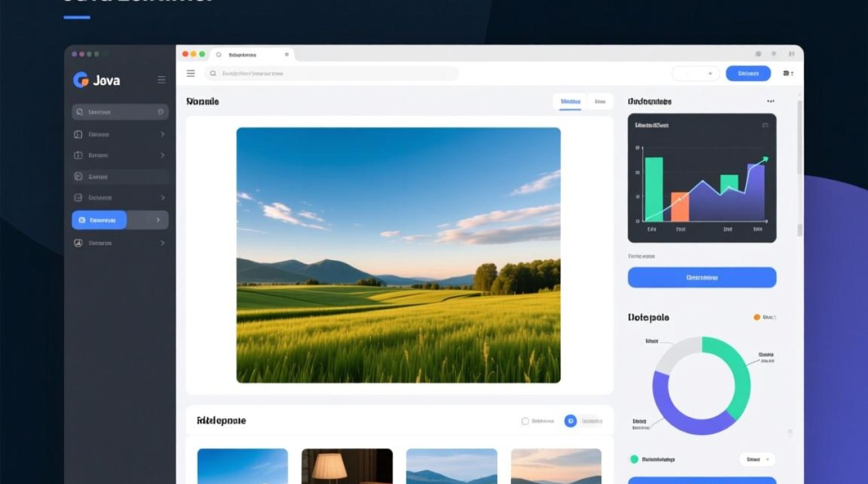
Task: Select the underlined blue tab above the landscape image
Action: pyautogui.click(x=570, y=102)
